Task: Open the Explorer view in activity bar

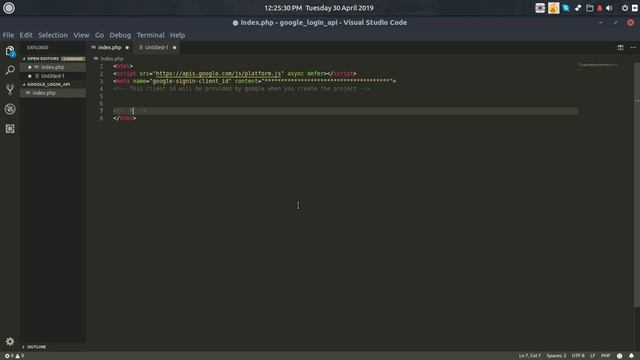Action: 10,51
